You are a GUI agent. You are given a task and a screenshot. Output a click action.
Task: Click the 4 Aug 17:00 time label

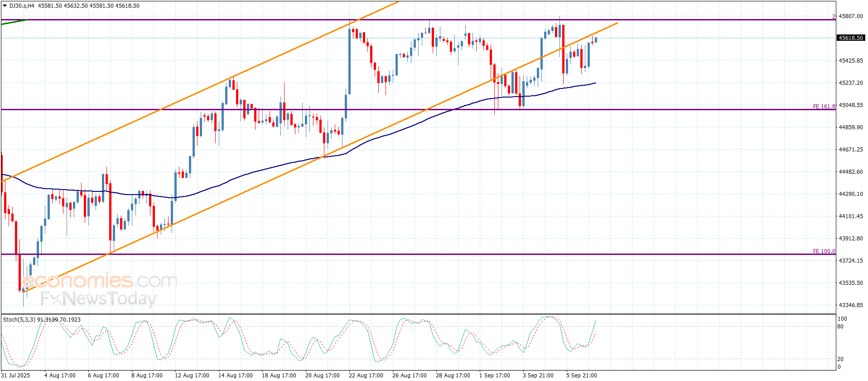[x=60, y=376]
